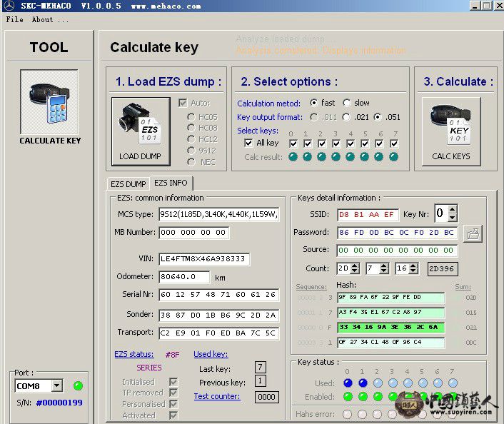Toggle the Auto checkbox
This screenshot has width=504, height=424.
(x=183, y=103)
